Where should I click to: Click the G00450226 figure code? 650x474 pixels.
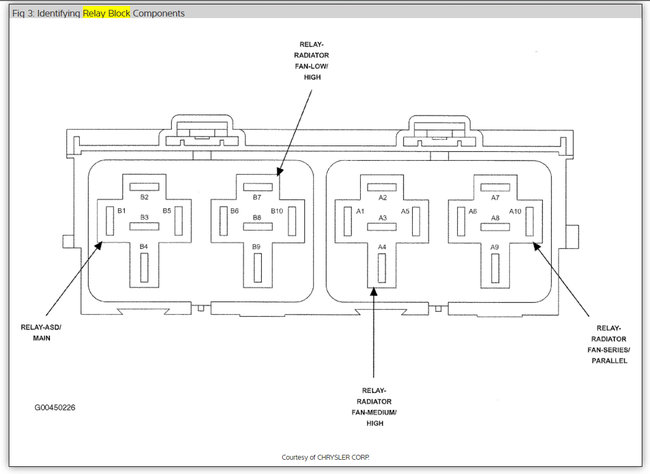pos(55,408)
